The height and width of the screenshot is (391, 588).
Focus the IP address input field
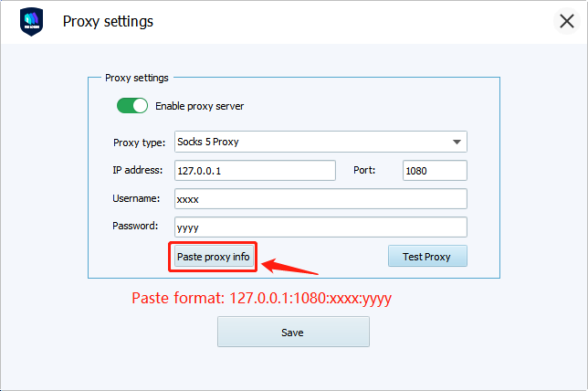click(254, 170)
